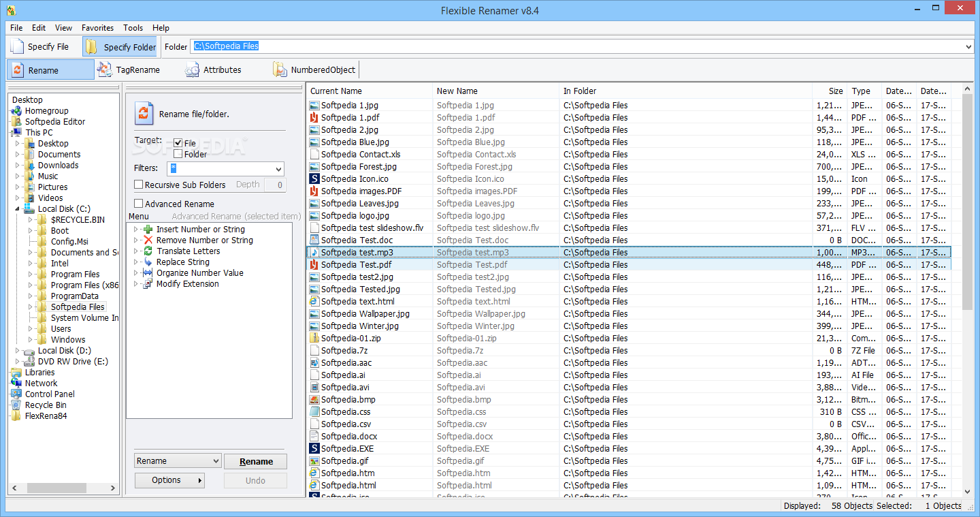Click the icon of Softpedia Icon.ico
The width and height of the screenshot is (980, 517).
pyautogui.click(x=314, y=179)
